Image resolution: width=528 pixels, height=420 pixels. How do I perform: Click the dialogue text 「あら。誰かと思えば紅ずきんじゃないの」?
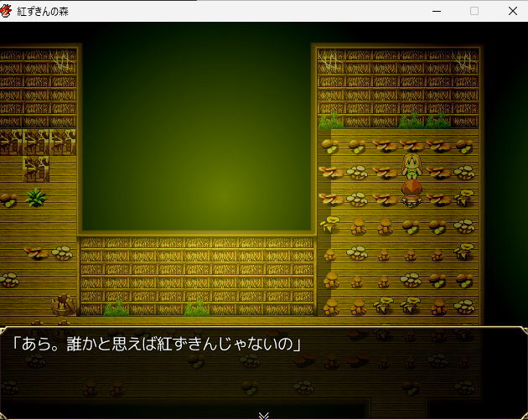coord(156,345)
